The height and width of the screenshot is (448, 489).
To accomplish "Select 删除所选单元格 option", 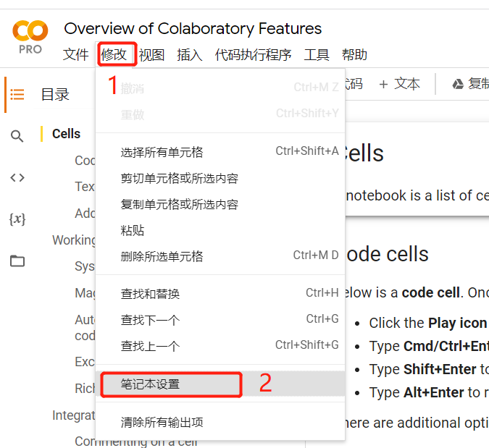I will [x=162, y=256].
